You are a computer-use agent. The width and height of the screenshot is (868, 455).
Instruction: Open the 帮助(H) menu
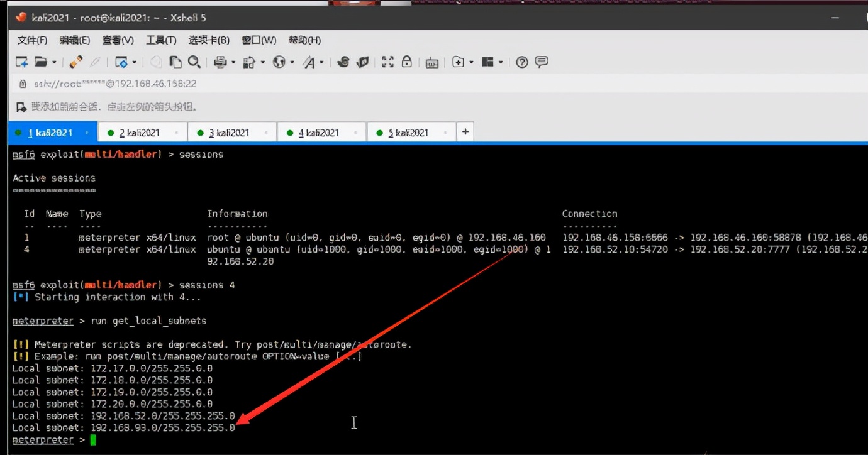304,40
